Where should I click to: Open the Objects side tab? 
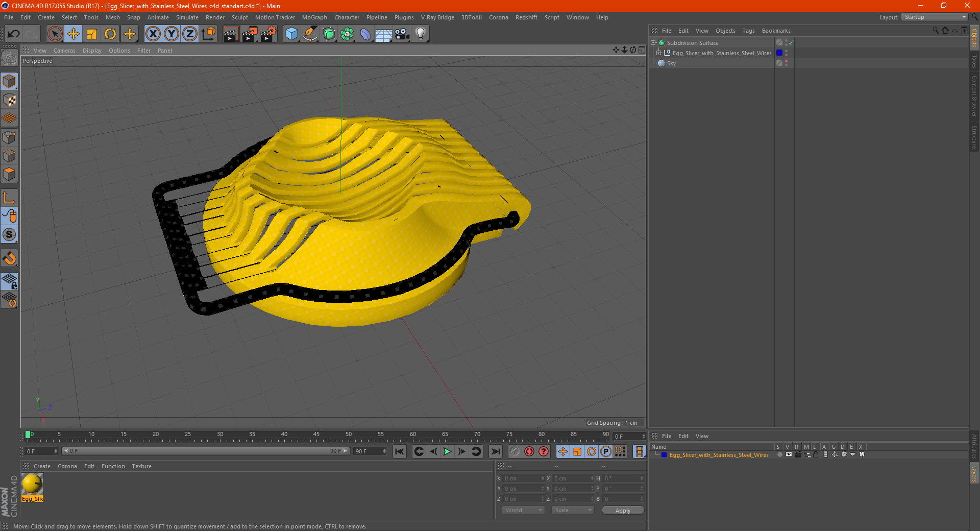click(974, 38)
